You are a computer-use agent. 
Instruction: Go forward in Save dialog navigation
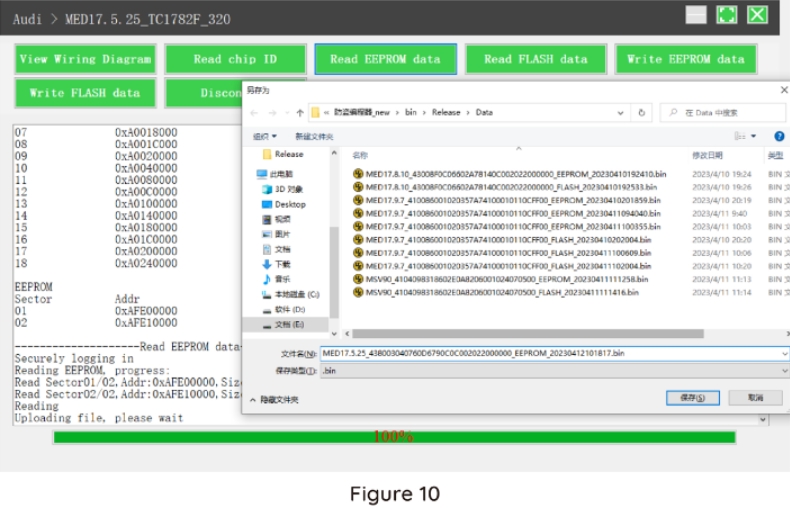click(272, 113)
